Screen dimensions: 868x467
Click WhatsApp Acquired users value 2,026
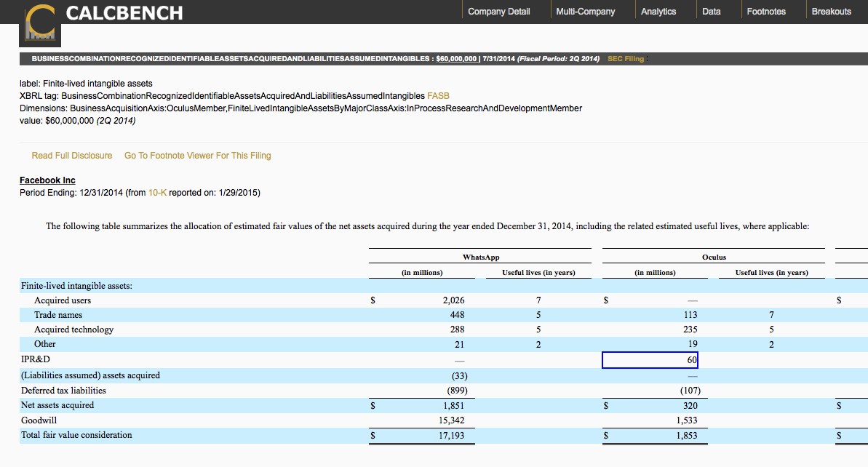pyautogui.click(x=453, y=300)
